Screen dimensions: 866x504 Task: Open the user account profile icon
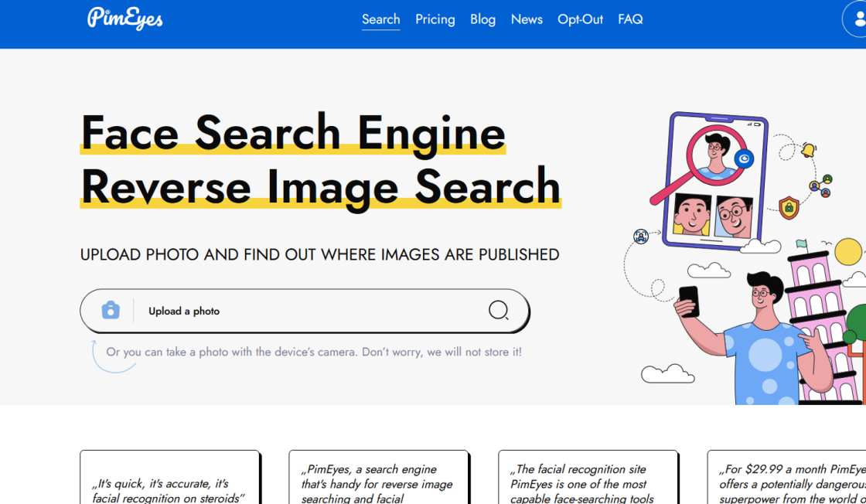point(857,19)
